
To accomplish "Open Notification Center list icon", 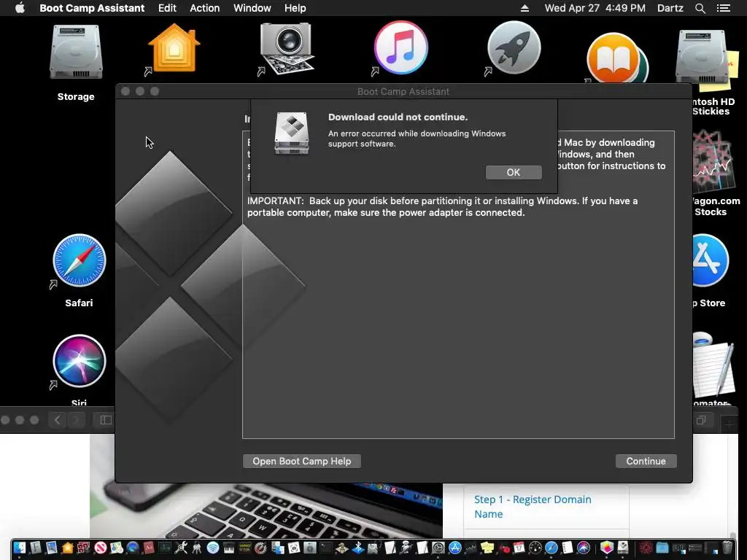I will pyautogui.click(x=724, y=8).
